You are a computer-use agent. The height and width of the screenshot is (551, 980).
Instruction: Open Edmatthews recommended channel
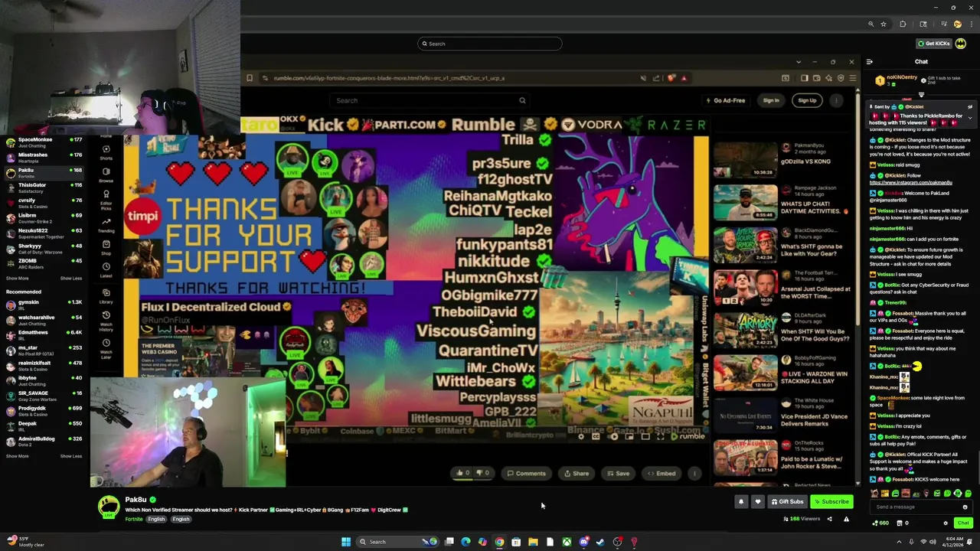[x=46, y=335]
